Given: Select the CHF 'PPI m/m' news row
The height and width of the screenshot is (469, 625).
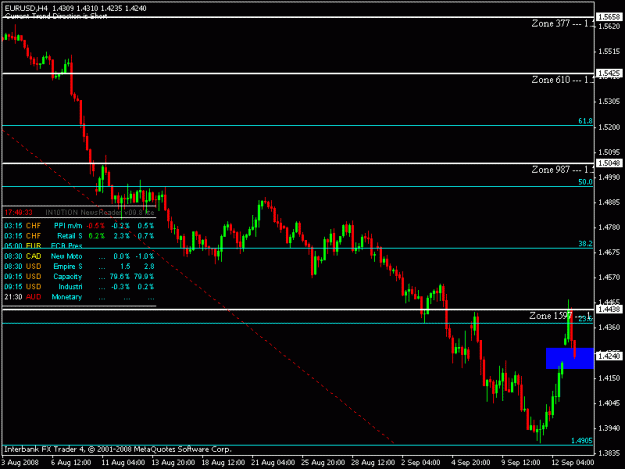Looking at the screenshot, I should (79, 226).
